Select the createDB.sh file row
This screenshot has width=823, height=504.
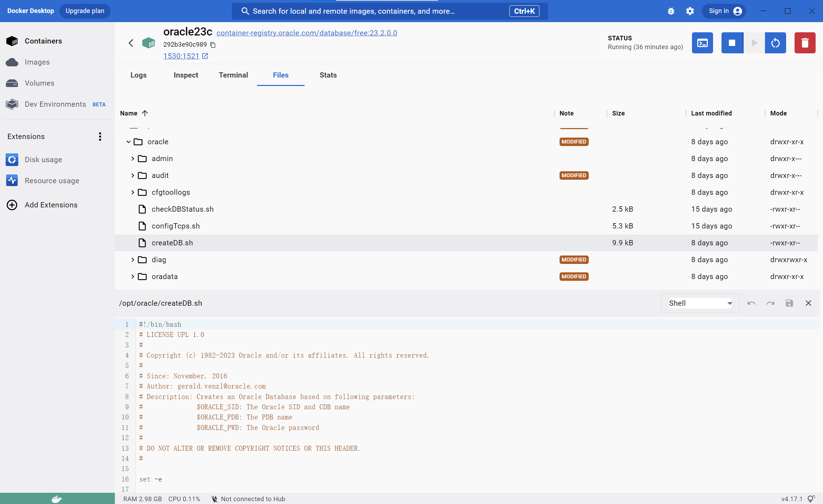(466, 243)
